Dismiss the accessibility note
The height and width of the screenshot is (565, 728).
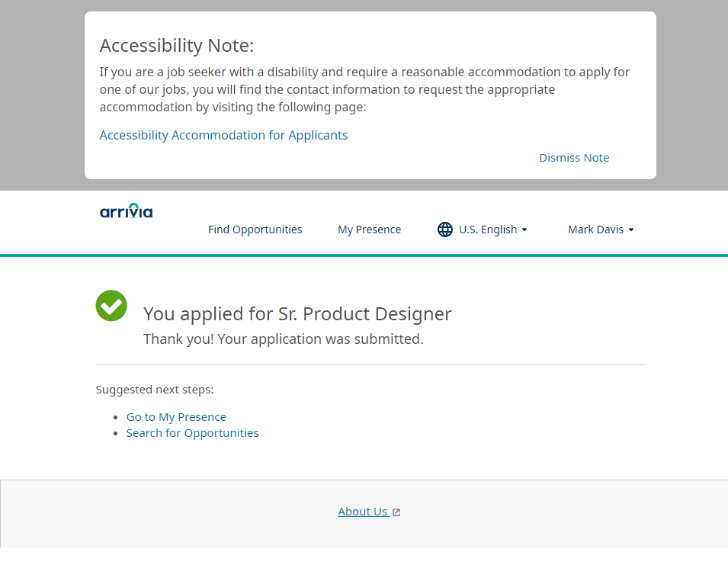(x=574, y=158)
